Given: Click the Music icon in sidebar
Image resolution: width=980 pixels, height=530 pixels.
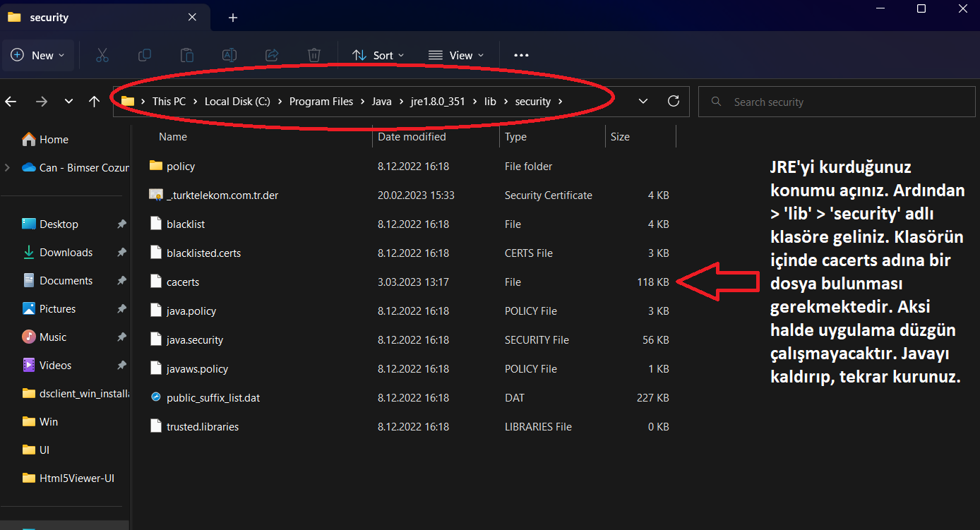Looking at the screenshot, I should 29,337.
